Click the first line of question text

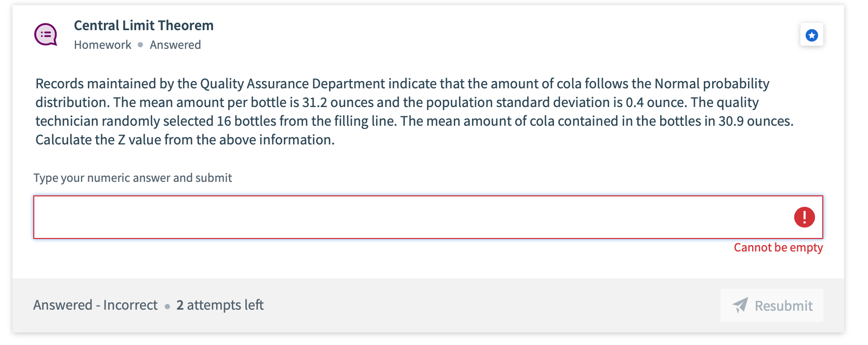(402, 84)
